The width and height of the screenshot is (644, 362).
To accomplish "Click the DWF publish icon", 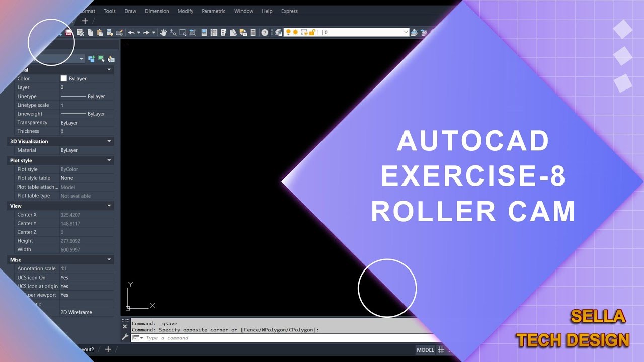I will pyautogui.click(x=68, y=33).
